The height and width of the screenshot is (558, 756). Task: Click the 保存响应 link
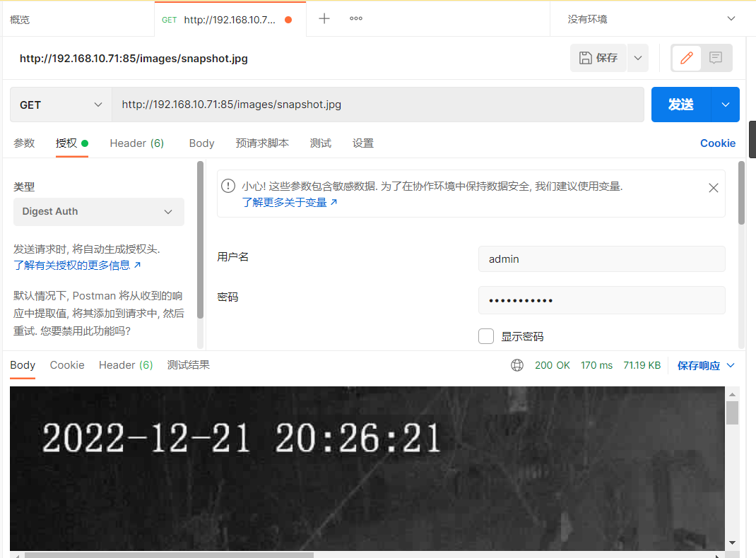tap(699, 365)
